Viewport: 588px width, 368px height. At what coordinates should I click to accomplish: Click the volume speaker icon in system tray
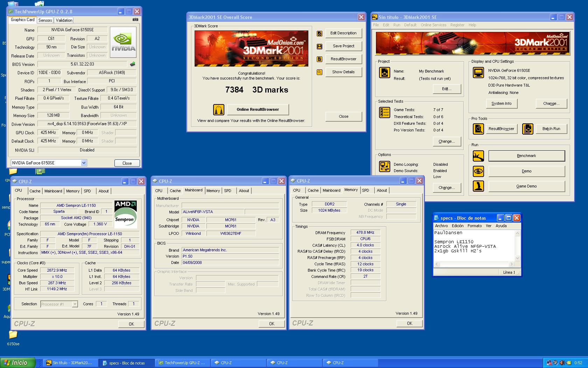coord(562,363)
